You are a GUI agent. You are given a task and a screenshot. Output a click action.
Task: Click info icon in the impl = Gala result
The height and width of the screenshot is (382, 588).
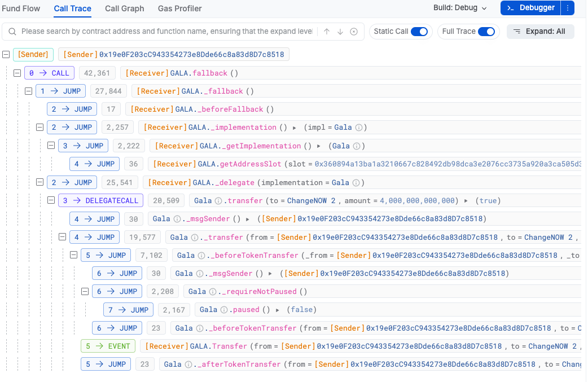(358, 128)
